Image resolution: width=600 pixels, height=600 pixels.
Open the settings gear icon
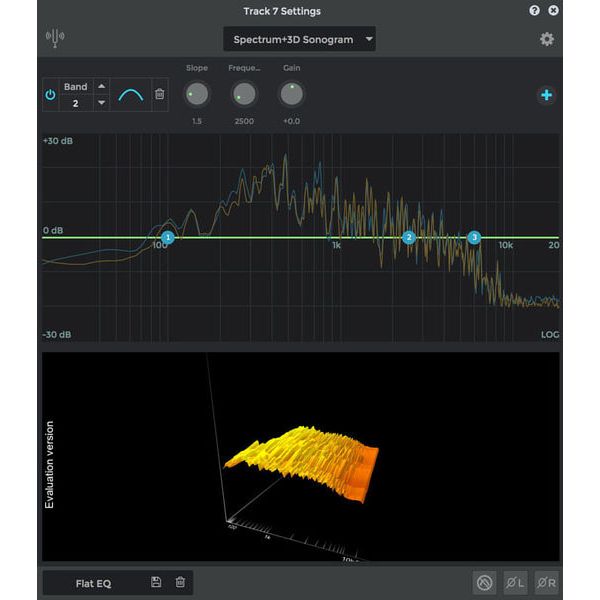546,39
